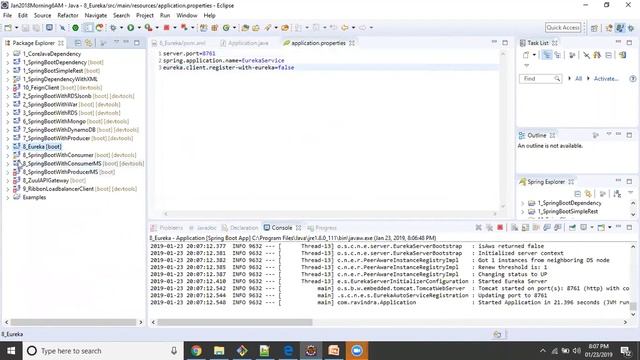Open the Window menu

pos(187,15)
